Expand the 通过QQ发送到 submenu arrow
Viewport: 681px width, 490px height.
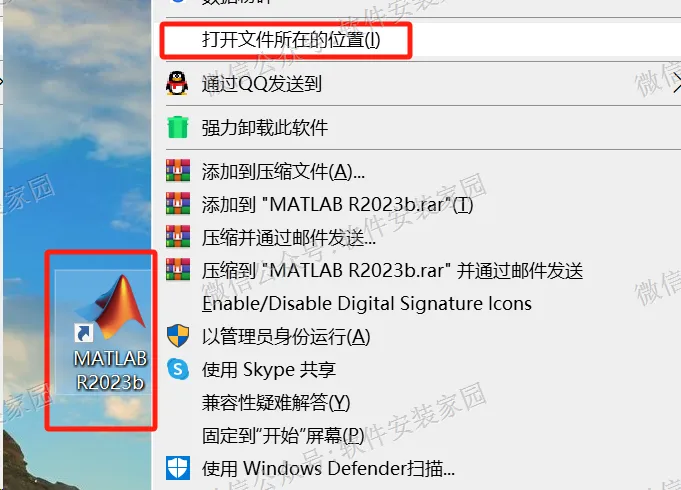point(676,83)
